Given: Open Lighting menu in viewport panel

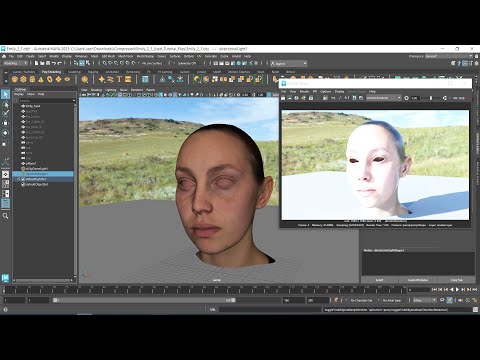Looking at the screenshot, I should (x=111, y=90).
